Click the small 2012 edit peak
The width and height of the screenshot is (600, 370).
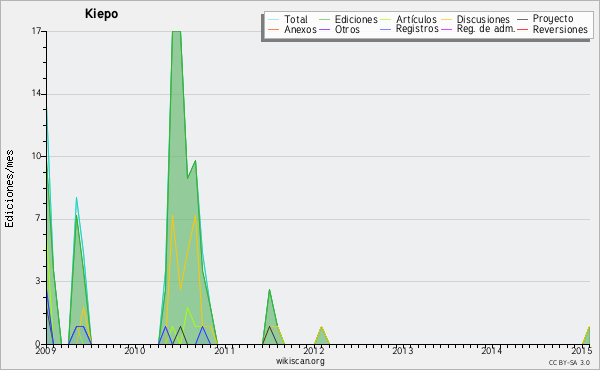[321, 335]
